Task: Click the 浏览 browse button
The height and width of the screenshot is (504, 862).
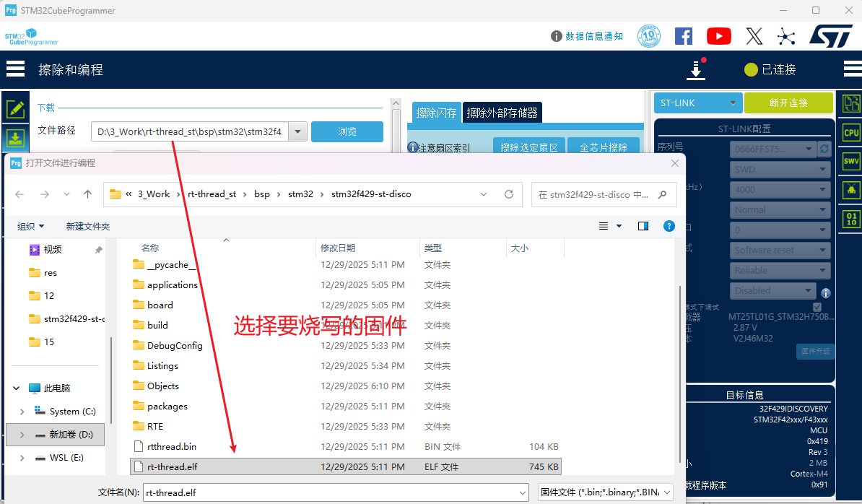Action: (x=347, y=131)
